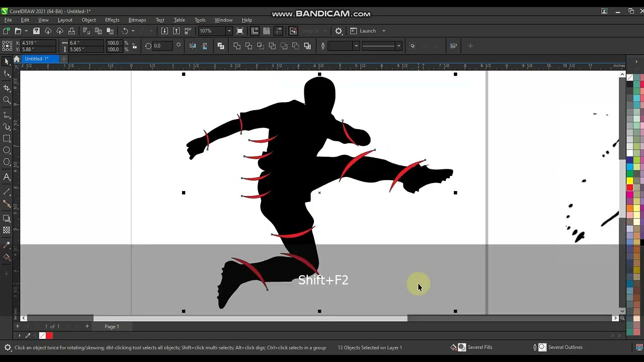Open the zoom level dropdown showing 107%
The image size is (644, 362).
(x=229, y=31)
